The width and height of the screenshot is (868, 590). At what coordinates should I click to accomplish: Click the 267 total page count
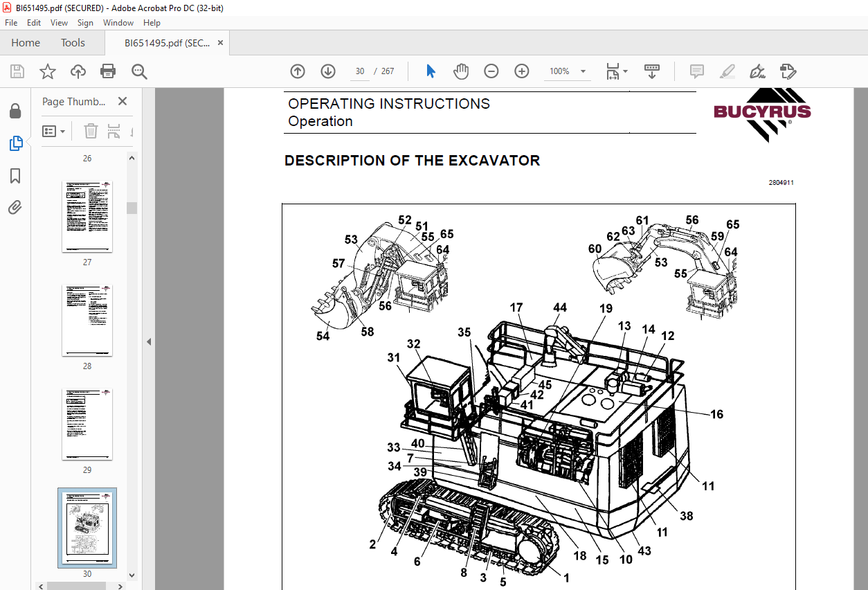388,71
